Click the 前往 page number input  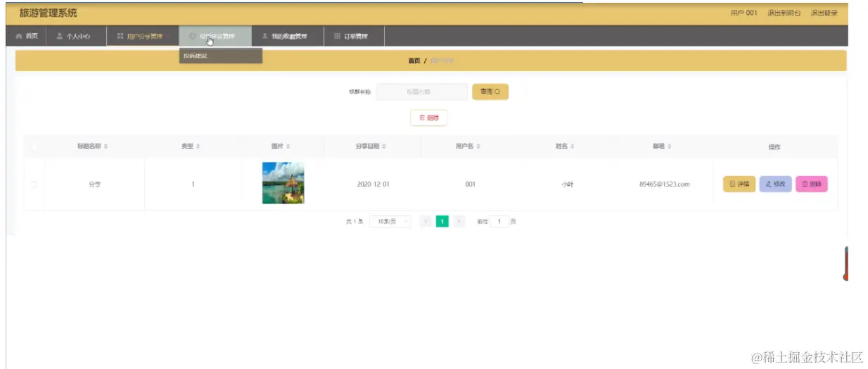click(x=499, y=221)
